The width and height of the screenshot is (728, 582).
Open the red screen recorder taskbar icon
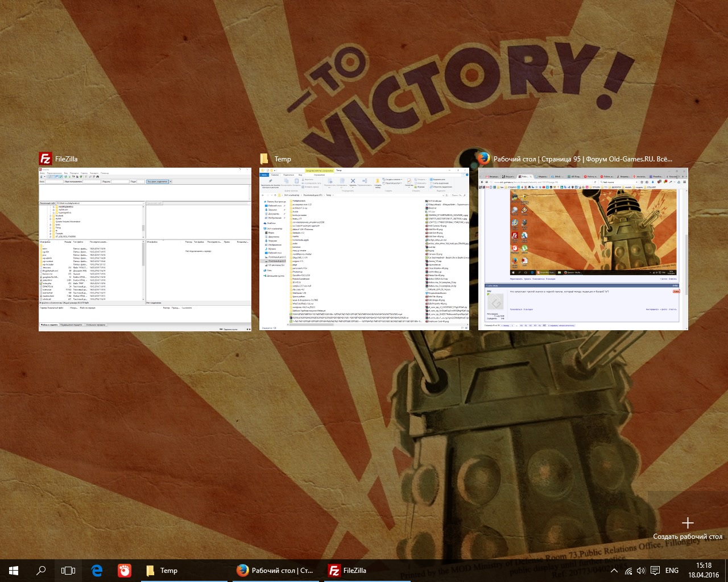[x=124, y=571]
